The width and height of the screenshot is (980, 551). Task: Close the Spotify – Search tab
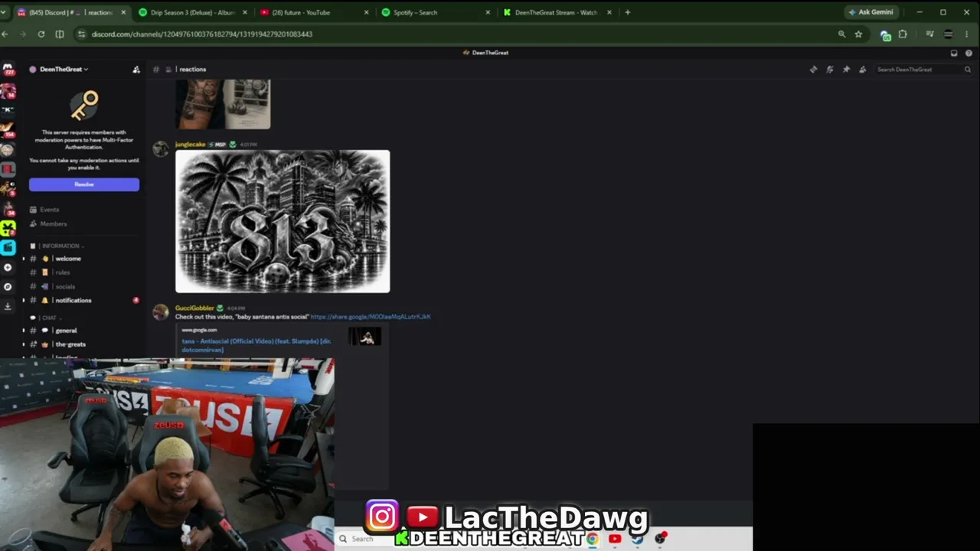coord(488,12)
